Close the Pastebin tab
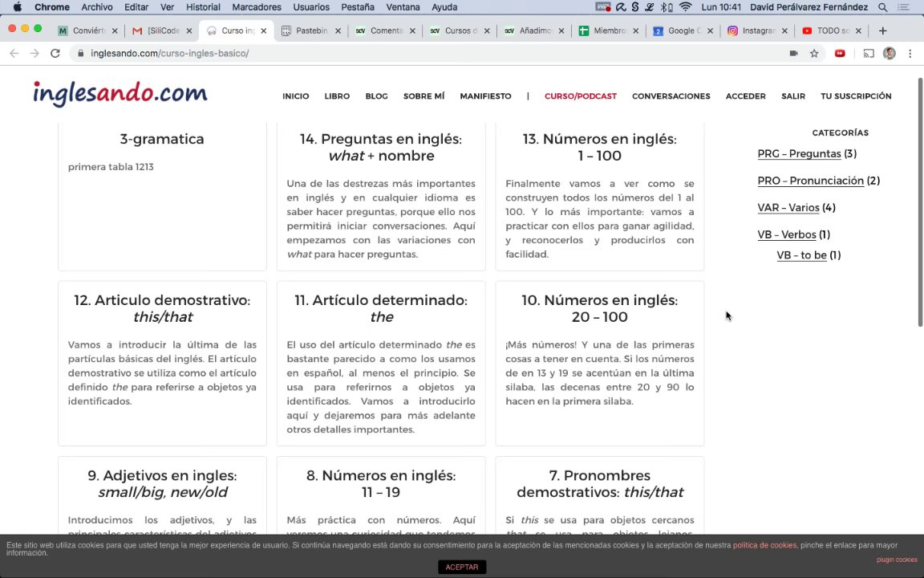The image size is (924, 578). pyautogui.click(x=338, y=31)
